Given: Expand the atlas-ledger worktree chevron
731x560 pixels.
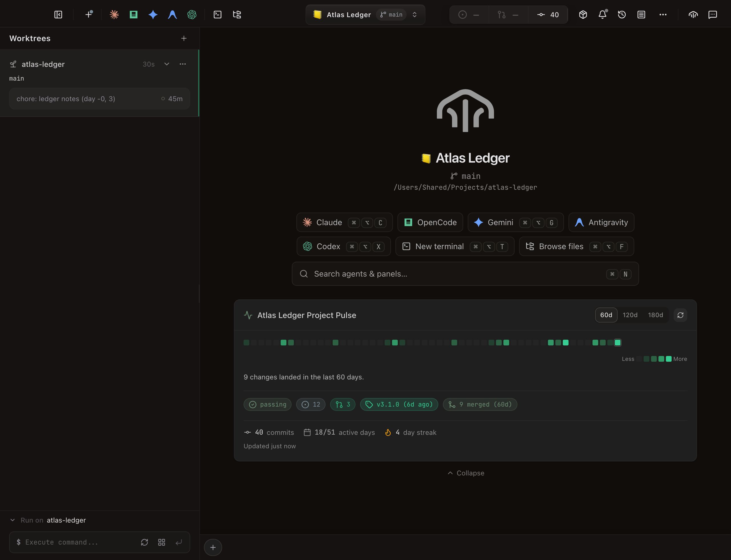Looking at the screenshot, I should [166, 64].
